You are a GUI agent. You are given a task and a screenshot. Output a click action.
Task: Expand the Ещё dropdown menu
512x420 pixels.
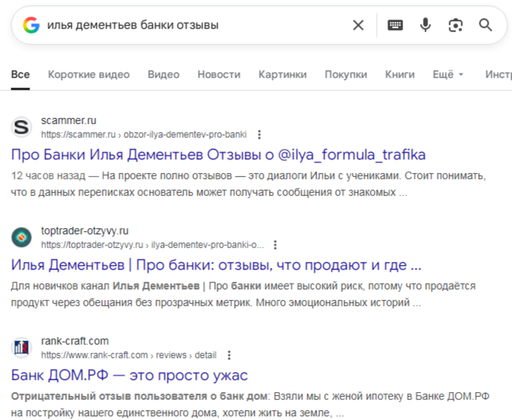pos(448,75)
